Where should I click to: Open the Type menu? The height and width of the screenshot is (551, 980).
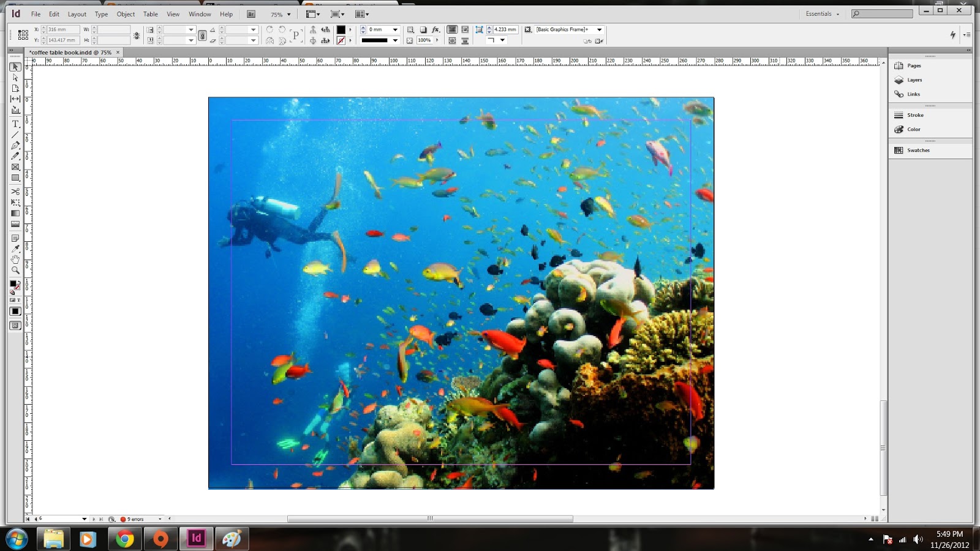tap(101, 14)
